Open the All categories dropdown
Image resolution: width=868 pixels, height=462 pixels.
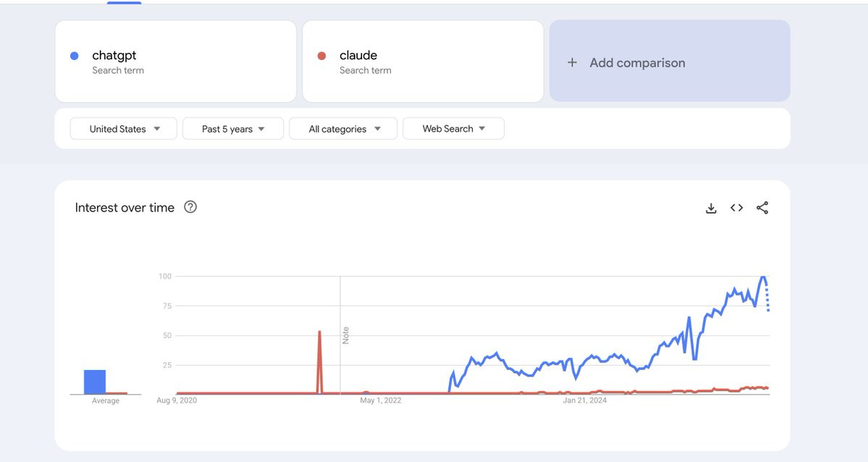click(x=343, y=129)
